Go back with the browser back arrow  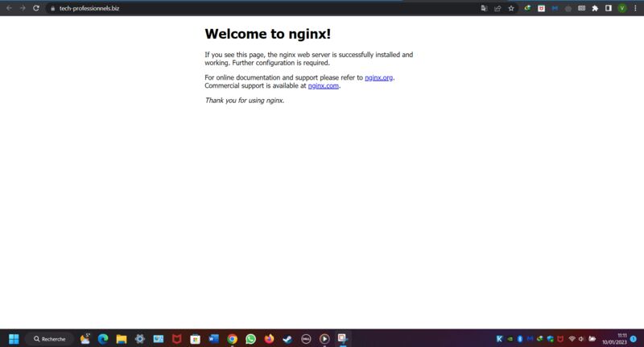(9, 8)
